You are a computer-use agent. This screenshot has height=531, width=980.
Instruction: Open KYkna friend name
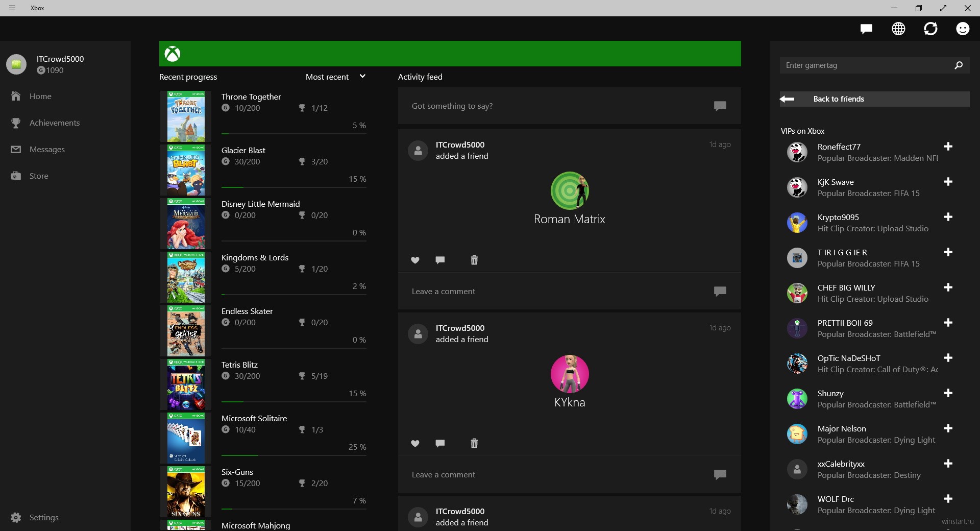click(x=570, y=402)
